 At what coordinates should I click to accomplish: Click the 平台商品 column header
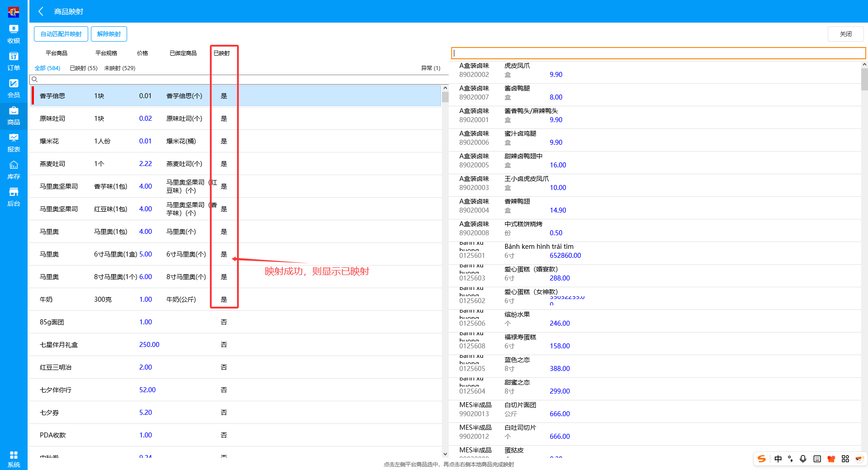pyautogui.click(x=57, y=53)
